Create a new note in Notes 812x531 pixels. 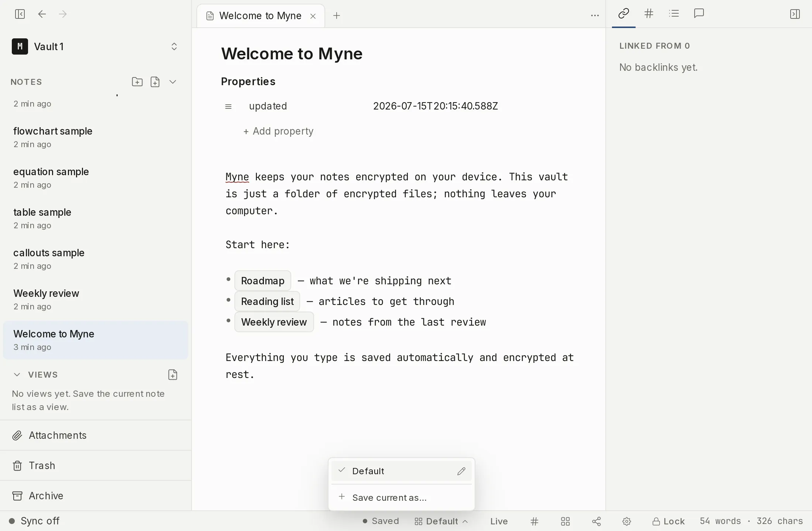[x=155, y=82]
